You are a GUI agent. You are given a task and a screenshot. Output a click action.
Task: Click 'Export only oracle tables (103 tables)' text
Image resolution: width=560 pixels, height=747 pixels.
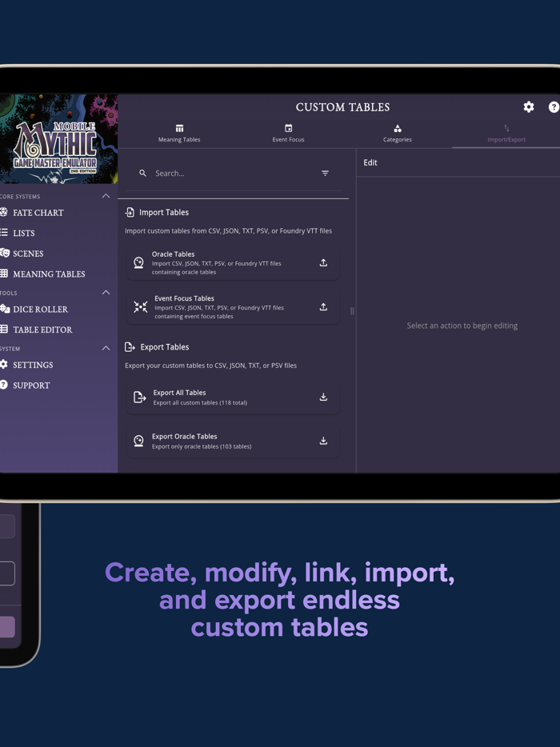tap(202, 446)
